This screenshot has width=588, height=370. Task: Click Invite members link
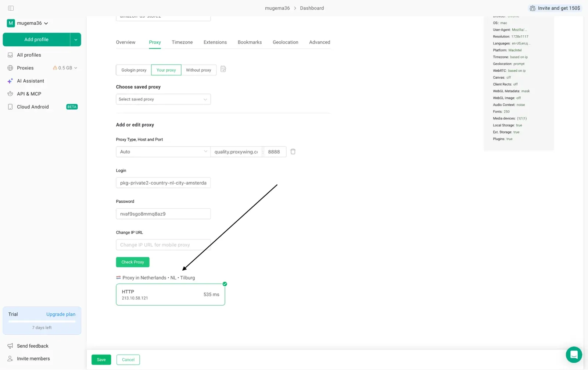coord(33,359)
